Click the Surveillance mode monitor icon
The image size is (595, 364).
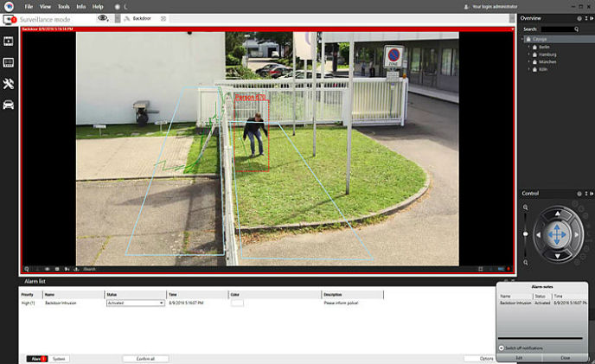click(8, 19)
